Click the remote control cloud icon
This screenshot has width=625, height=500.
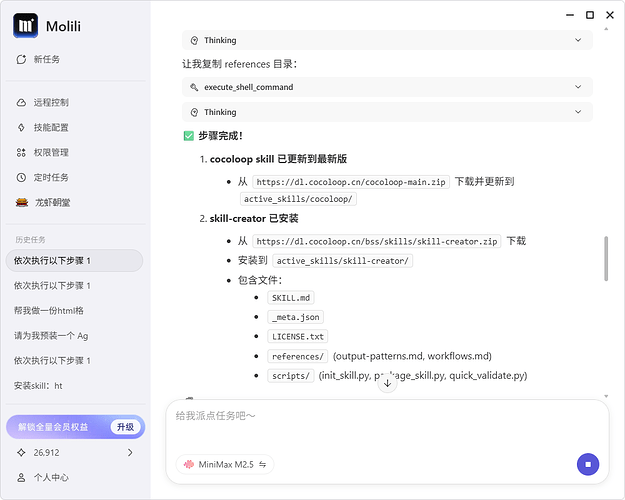[x=21, y=103]
